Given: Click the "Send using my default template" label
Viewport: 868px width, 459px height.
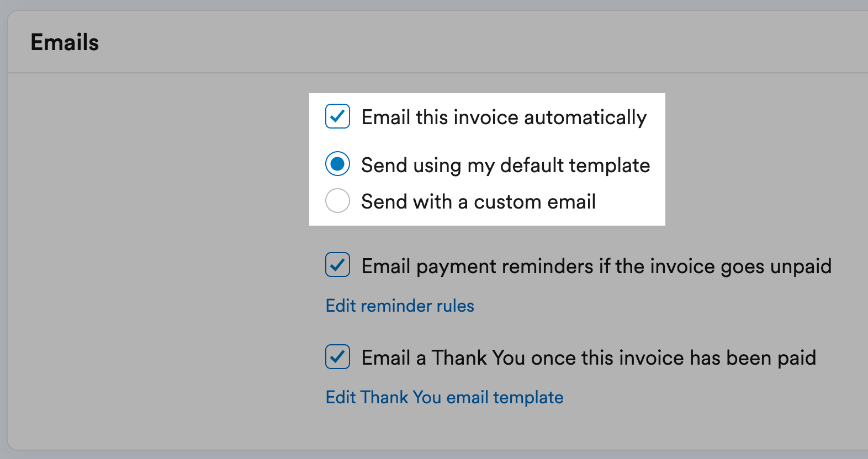Looking at the screenshot, I should [505, 165].
